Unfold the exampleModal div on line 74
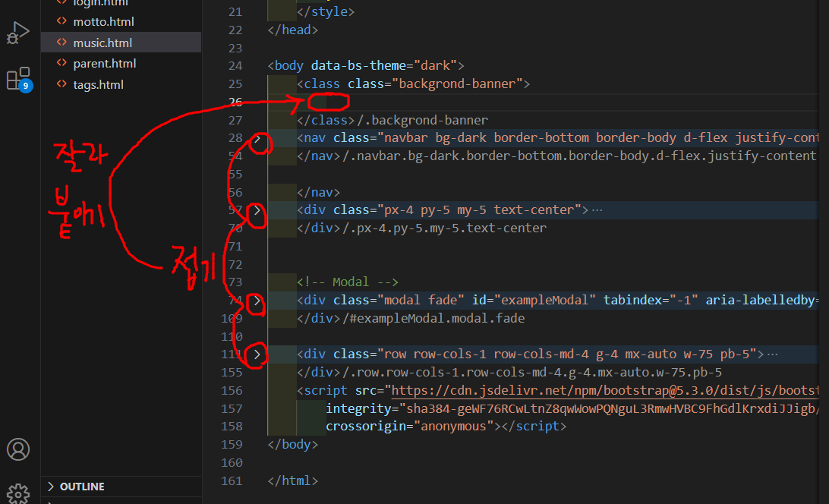The height and width of the screenshot is (504, 829). (x=257, y=301)
